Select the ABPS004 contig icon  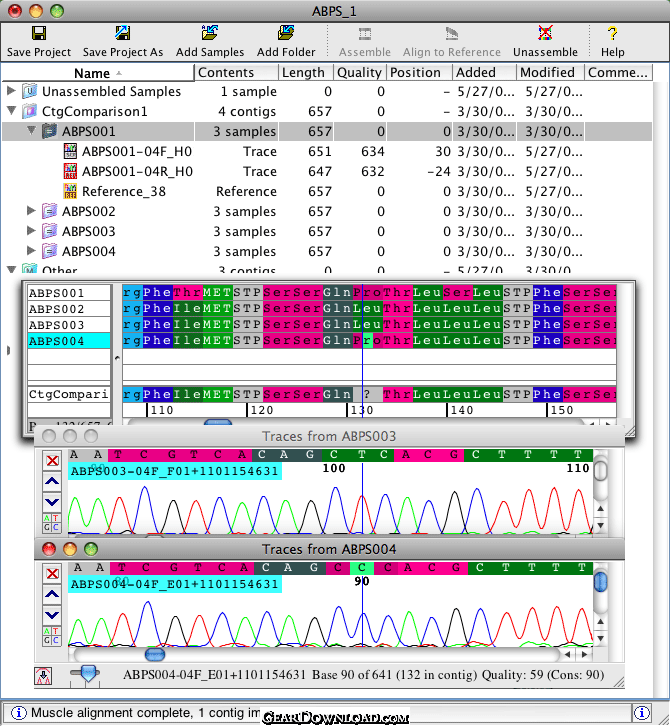point(50,251)
